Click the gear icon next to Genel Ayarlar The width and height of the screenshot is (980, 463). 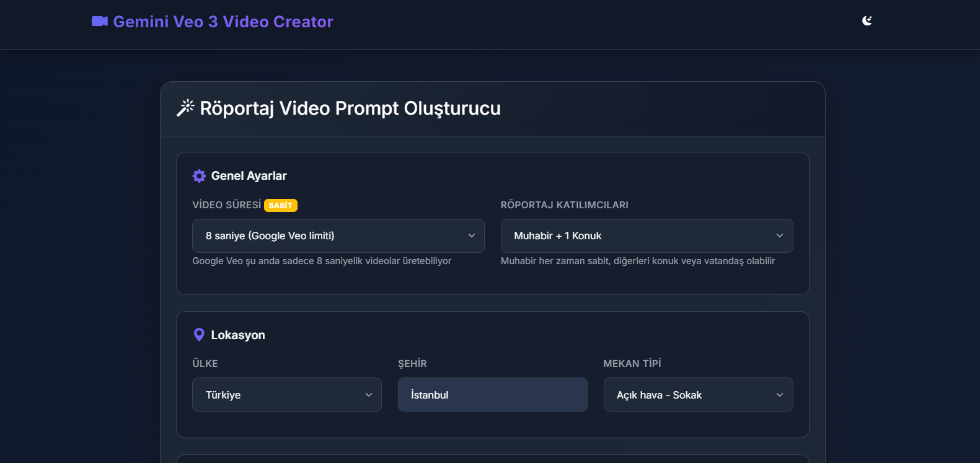pyautogui.click(x=199, y=176)
